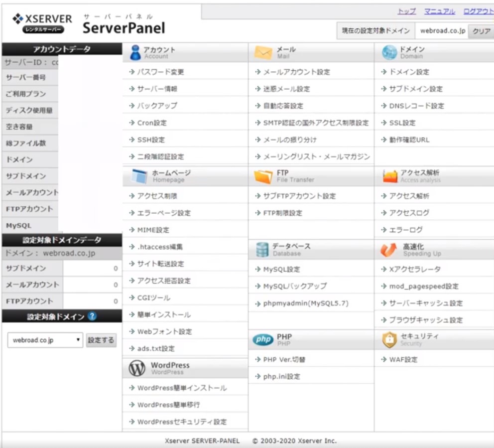494x448 pixels.
Task: Click the PHP logo icon
Action: click(263, 339)
